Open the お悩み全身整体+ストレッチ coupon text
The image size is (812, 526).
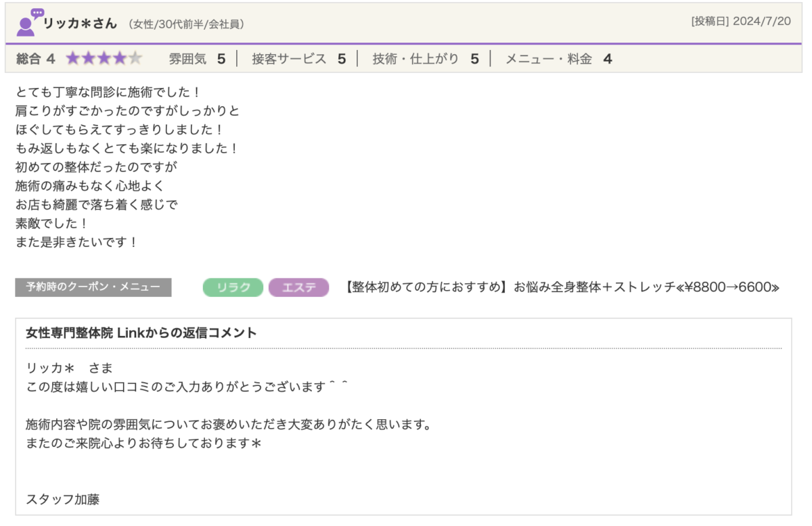coord(562,287)
